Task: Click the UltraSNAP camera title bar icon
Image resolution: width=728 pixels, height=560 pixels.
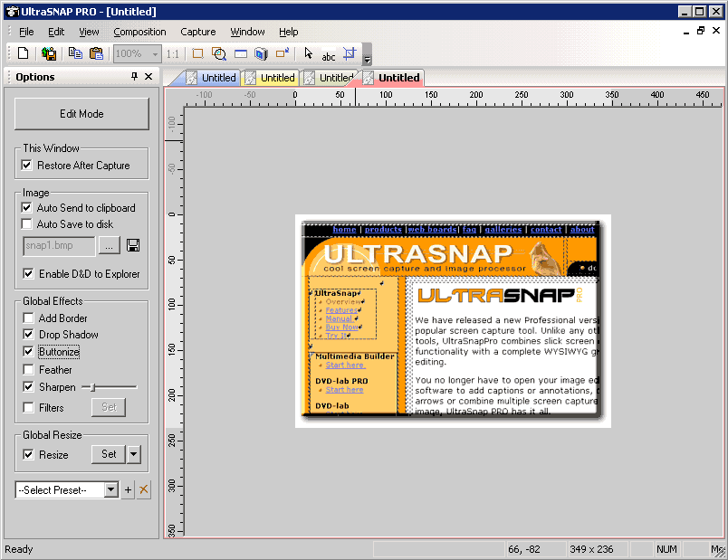Action: coord(13,12)
